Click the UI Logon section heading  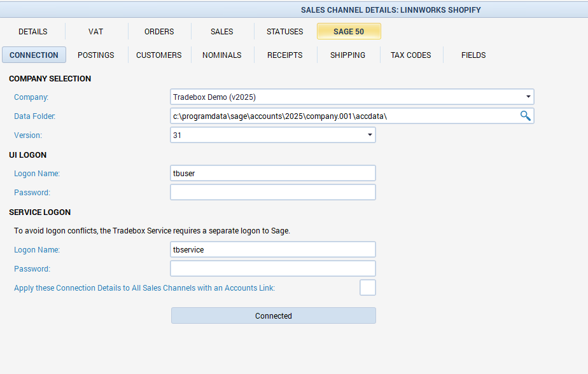[x=28, y=155]
